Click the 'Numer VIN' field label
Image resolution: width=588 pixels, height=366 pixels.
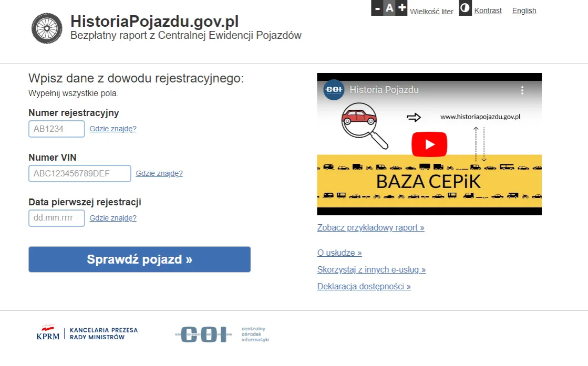click(x=53, y=158)
